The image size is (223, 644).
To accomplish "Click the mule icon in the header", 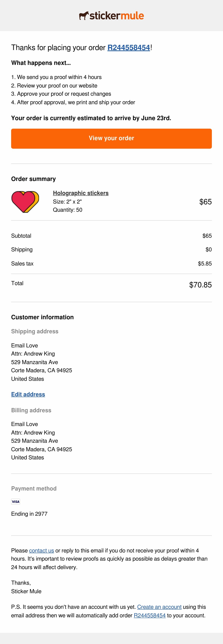I will pos(84,16).
